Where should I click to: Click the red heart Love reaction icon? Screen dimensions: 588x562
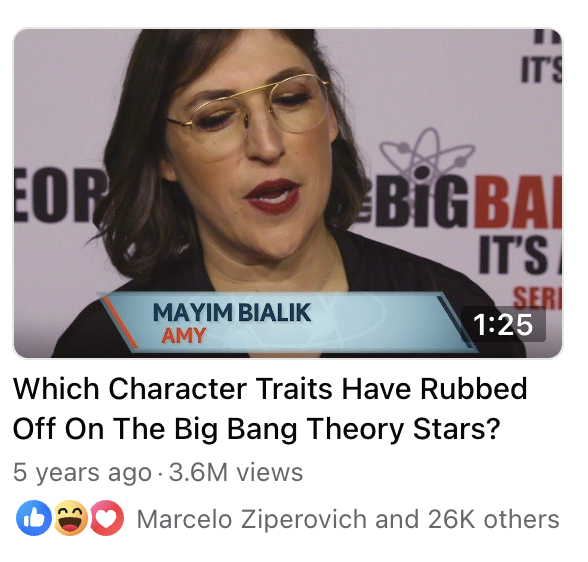coord(107,518)
